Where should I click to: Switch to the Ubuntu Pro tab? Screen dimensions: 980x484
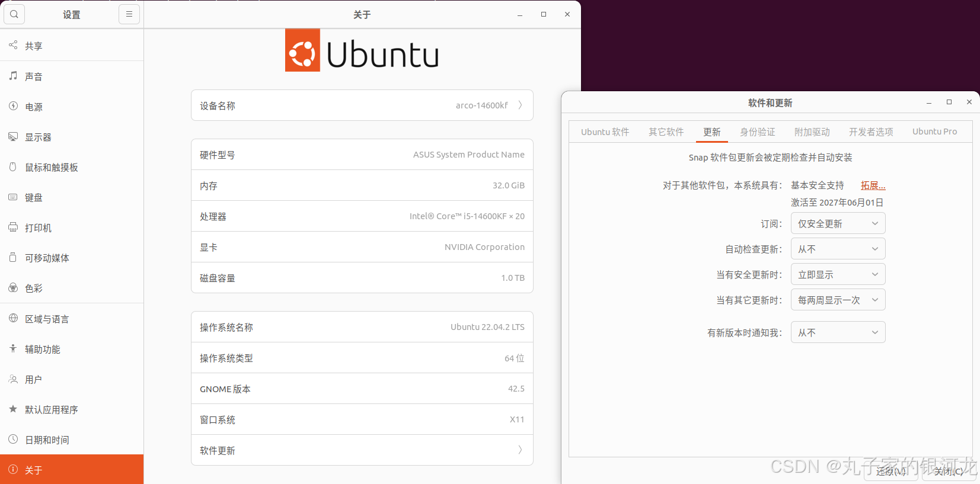[934, 132]
